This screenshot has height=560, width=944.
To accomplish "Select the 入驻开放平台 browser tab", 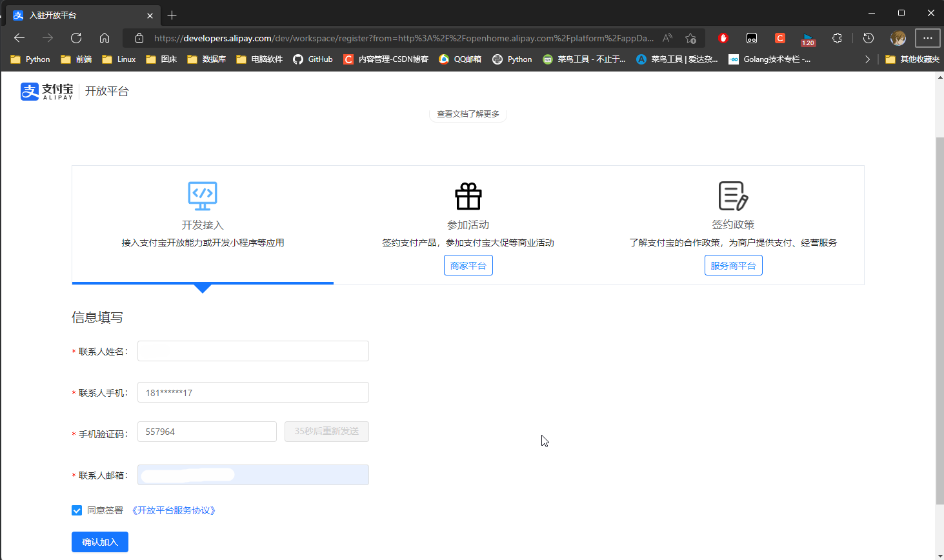I will pos(83,15).
